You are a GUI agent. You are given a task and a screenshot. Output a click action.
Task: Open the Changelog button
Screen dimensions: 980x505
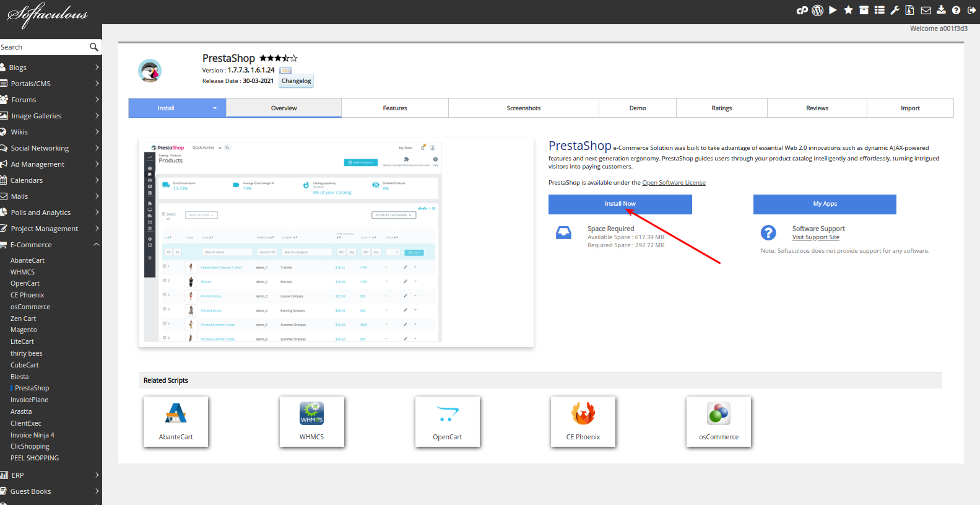297,81
